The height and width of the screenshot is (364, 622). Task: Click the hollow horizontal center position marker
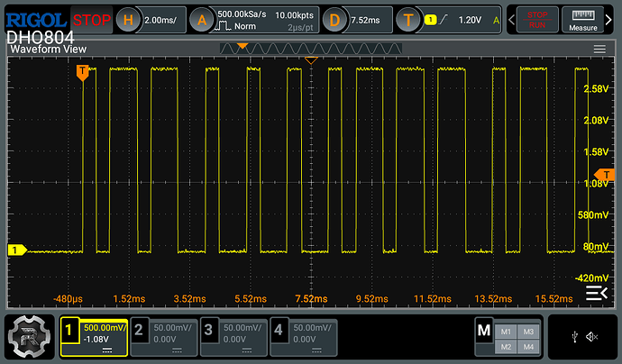point(311,60)
